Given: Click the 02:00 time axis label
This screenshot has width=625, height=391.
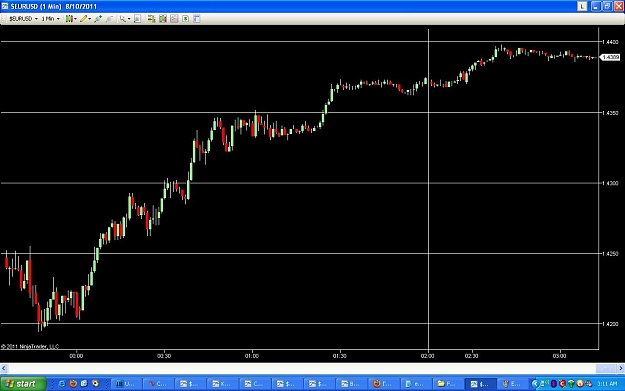Looking at the screenshot, I should [x=428, y=356].
